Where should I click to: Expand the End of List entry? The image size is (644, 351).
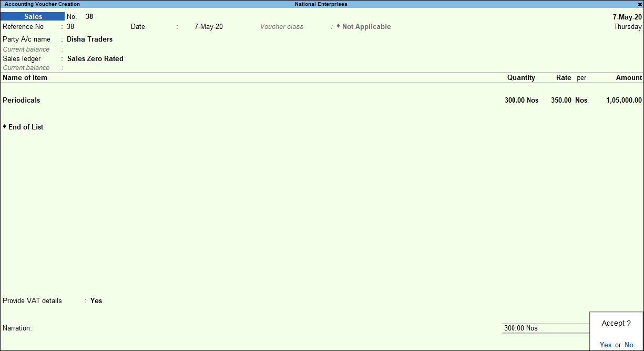click(x=23, y=127)
